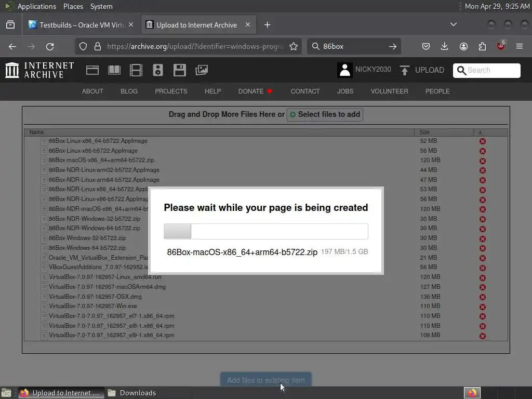Open the JOBS link
Screen dimensions: 532x399
345,91
